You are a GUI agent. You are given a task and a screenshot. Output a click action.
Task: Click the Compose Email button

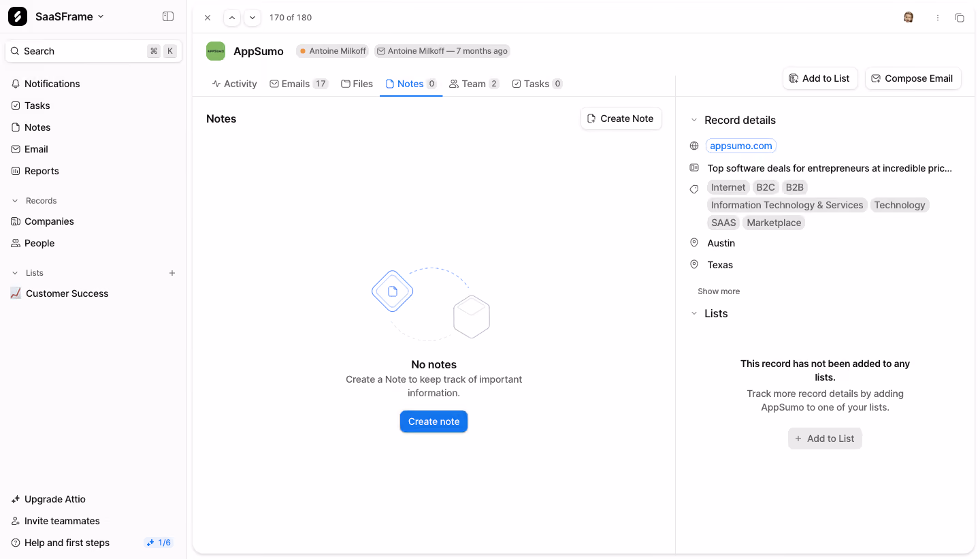913,78
